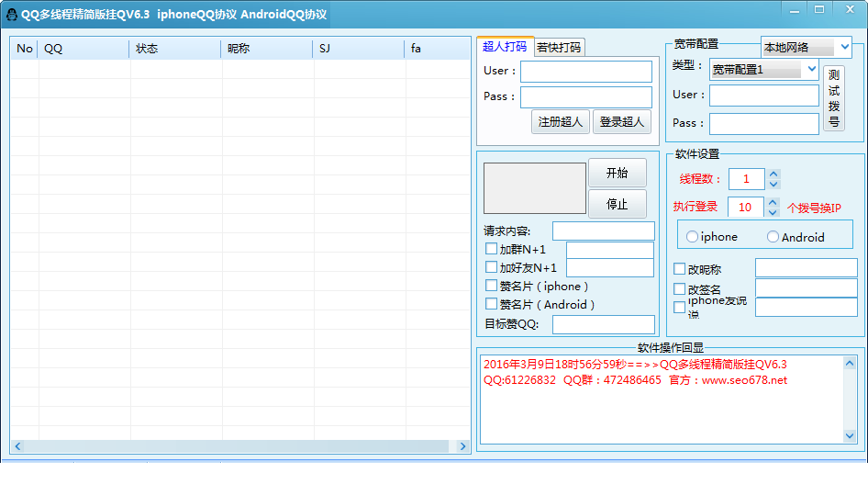This screenshot has height=484, width=868.
Task: Click the log line with www.seo678.net
Action: 635,380
